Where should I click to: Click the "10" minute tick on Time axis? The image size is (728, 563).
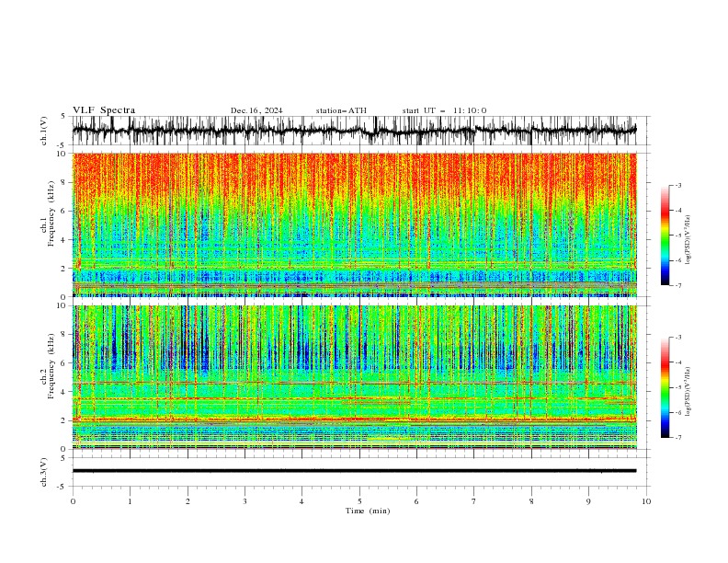click(x=646, y=501)
